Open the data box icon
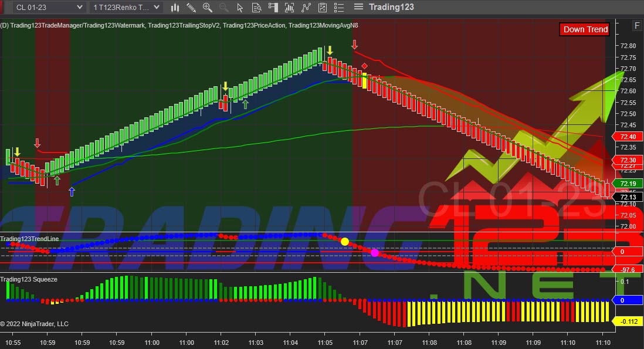This screenshot has width=644, height=349. click(x=256, y=7)
